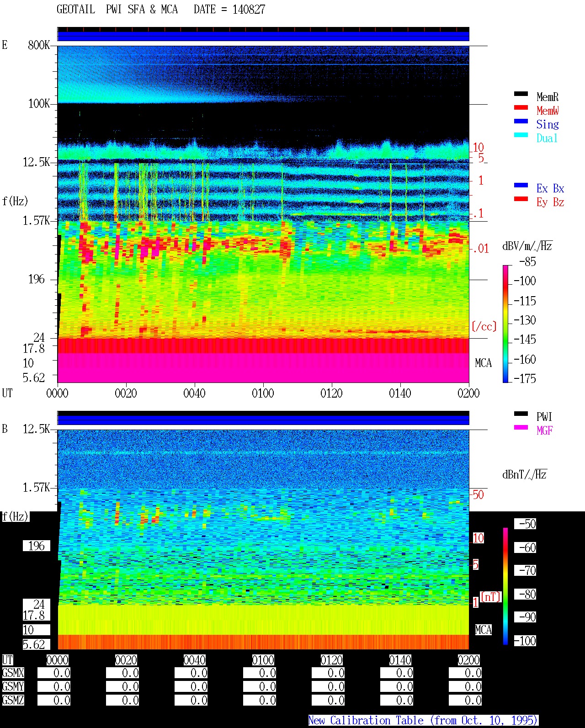Image resolution: width=585 pixels, height=728 pixels.
Task: Select the GSMY value under 0100
Action: (260, 687)
